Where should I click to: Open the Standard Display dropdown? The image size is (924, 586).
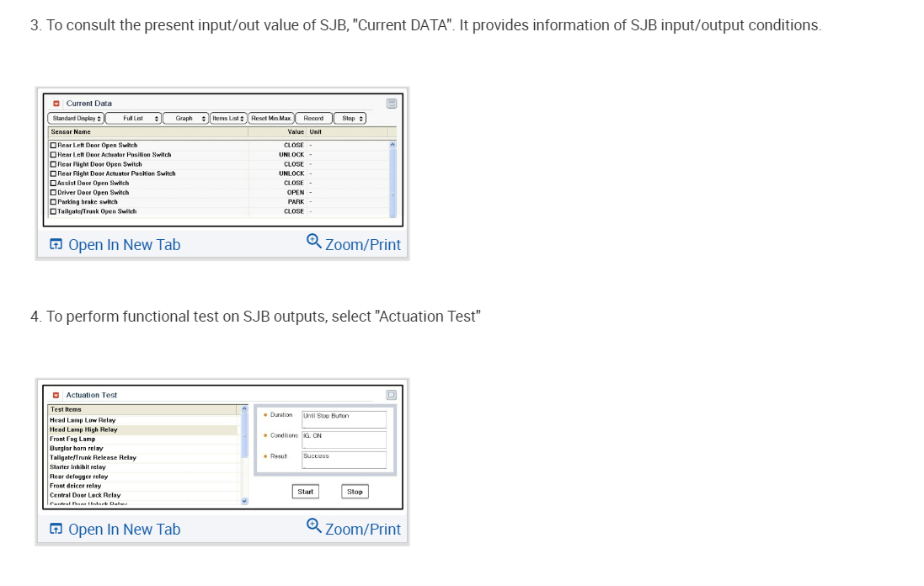click(x=76, y=119)
